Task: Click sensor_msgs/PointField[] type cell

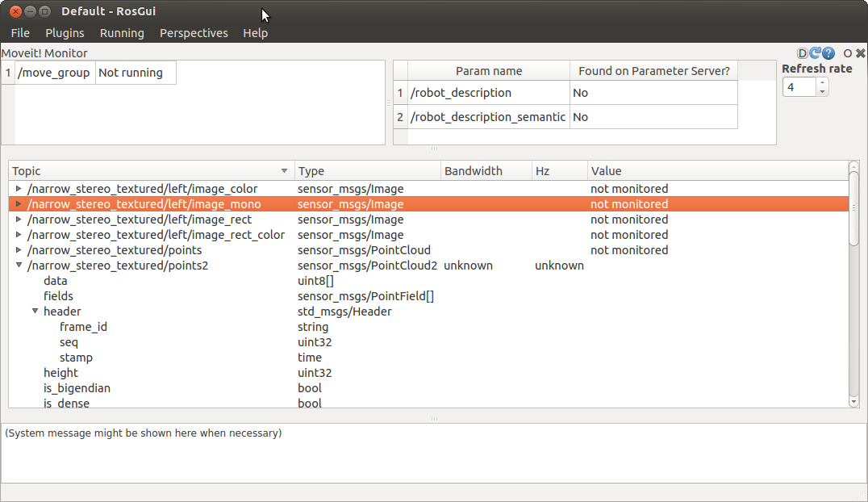Action: 366,296
